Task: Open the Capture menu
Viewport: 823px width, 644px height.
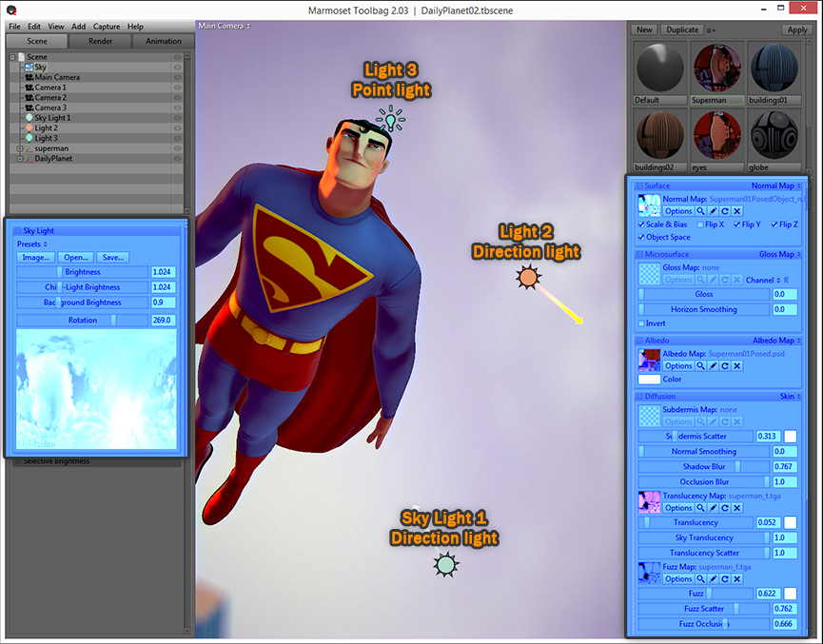Action: tap(107, 27)
